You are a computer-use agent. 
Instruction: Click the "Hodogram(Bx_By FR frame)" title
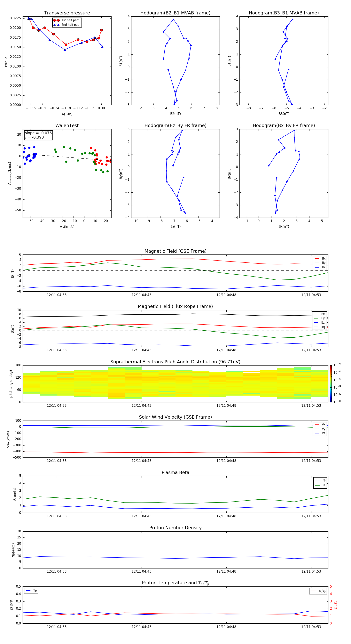(x=284, y=125)
